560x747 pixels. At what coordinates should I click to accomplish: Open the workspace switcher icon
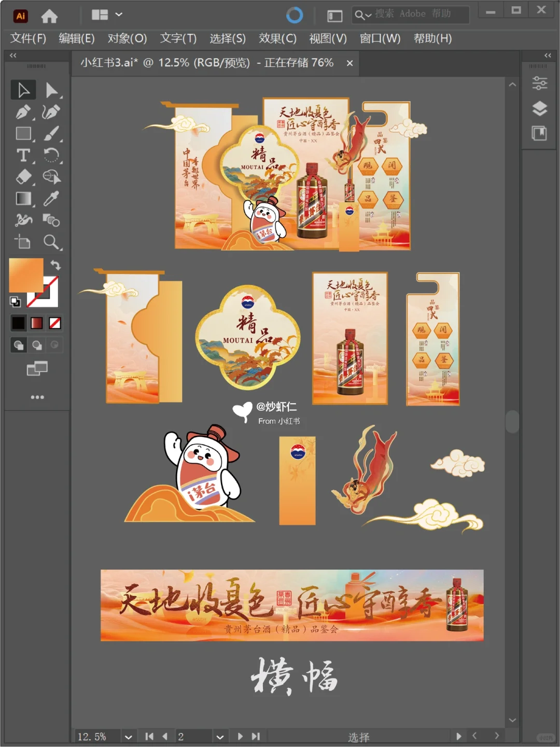point(334,16)
